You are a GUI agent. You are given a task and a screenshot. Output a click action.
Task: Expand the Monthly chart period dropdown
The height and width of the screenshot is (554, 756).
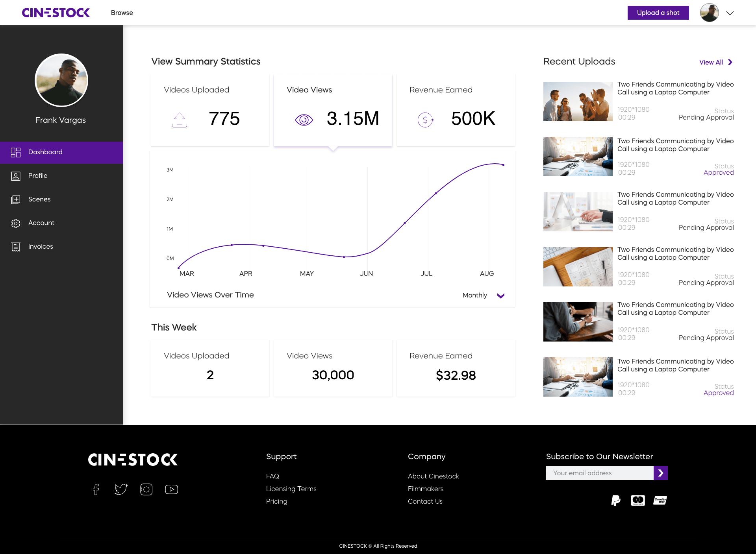click(500, 295)
